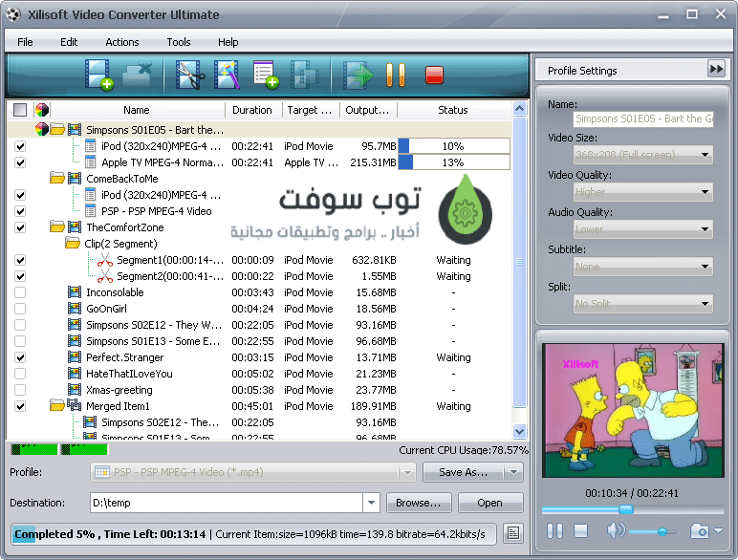Open the Video Size dropdown
Image resolution: width=738 pixels, height=560 pixels.
[x=643, y=155]
